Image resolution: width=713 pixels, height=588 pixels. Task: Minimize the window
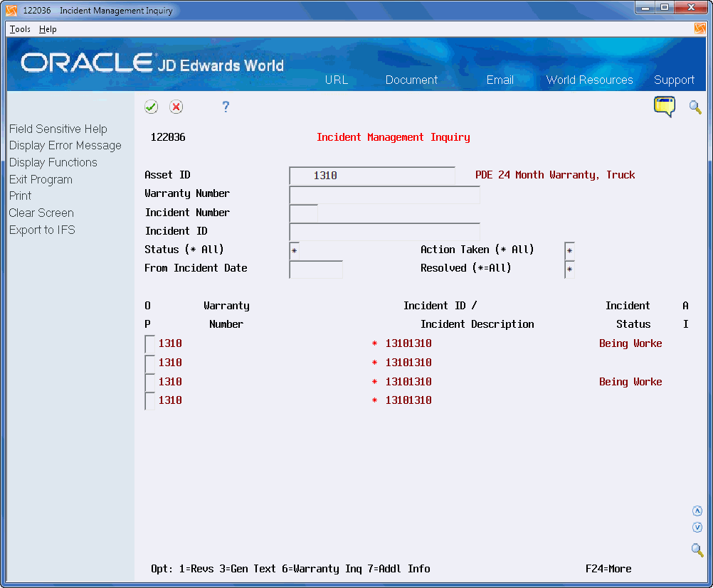click(645, 8)
